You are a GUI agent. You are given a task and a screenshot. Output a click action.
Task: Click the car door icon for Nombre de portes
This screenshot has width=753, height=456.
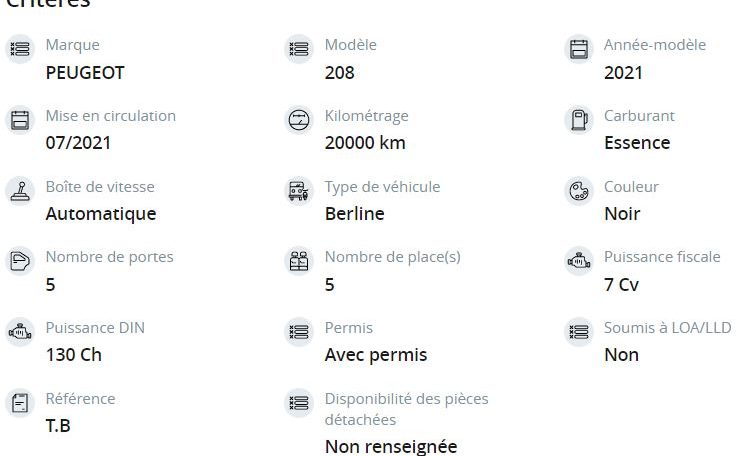[20, 261]
